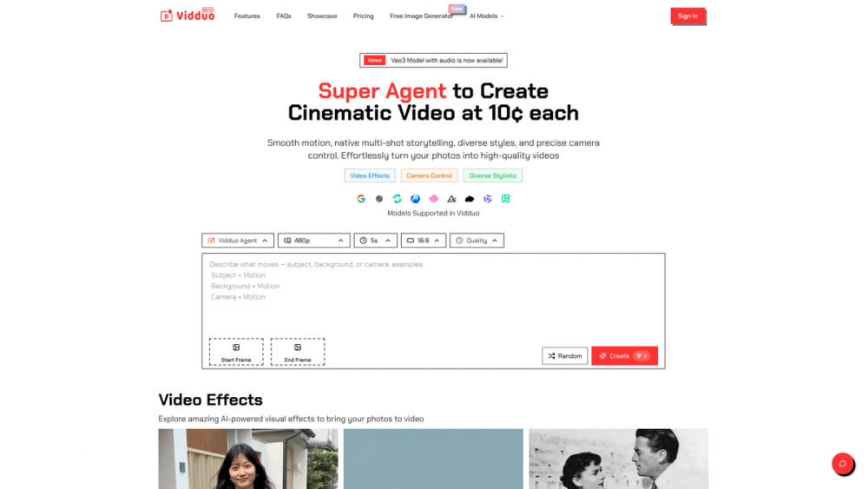Open the red chat bubble widget
The image size is (868, 489).
pyautogui.click(x=843, y=464)
